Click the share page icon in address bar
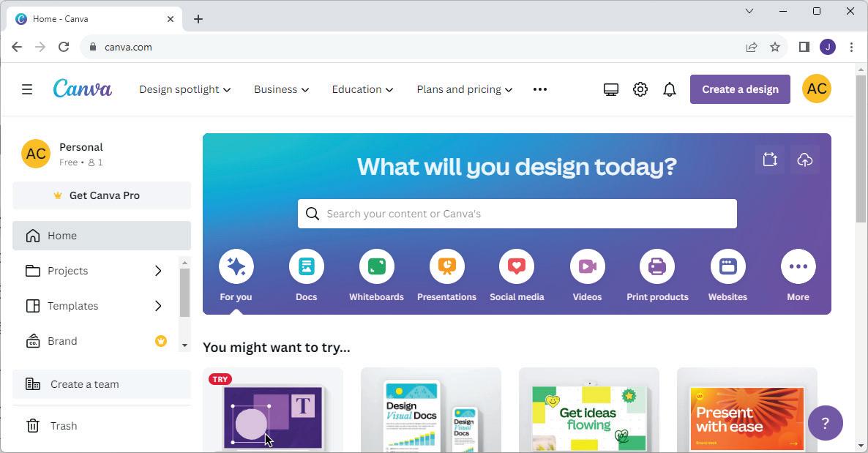The width and height of the screenshot is (868, 453). click(x=751, y=47)
